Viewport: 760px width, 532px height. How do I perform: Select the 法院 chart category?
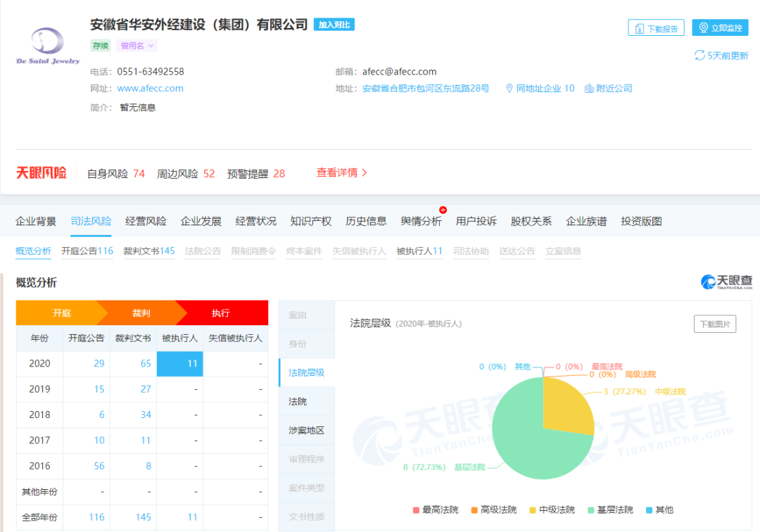click(298, 402)
